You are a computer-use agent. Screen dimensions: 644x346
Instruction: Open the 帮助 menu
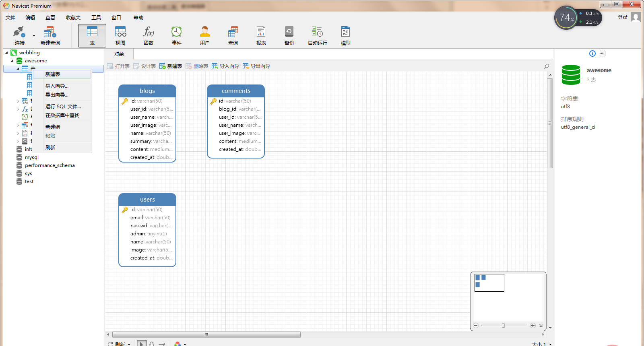(x=138, y=17)
